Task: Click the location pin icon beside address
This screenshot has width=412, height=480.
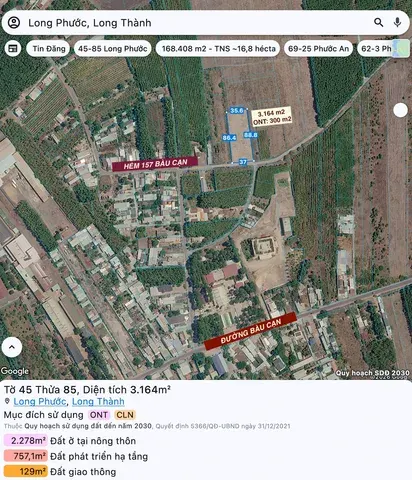Action: (7, 401)
